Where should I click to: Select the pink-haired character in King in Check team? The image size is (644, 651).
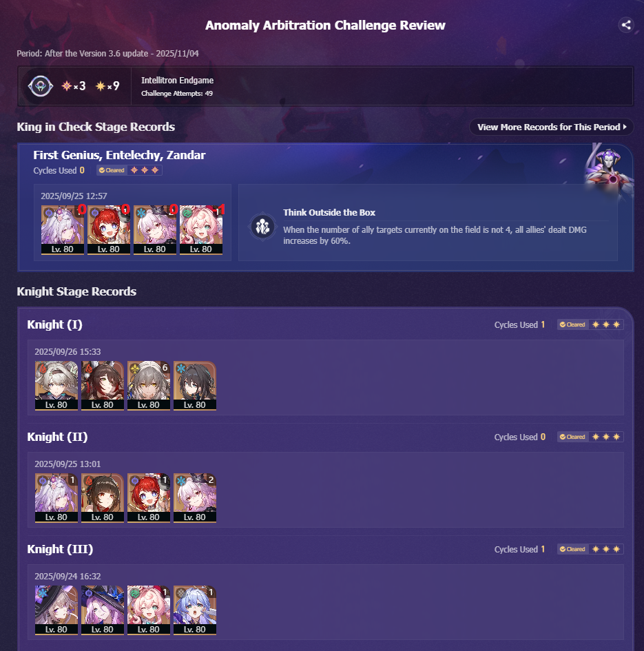[201, 229]
